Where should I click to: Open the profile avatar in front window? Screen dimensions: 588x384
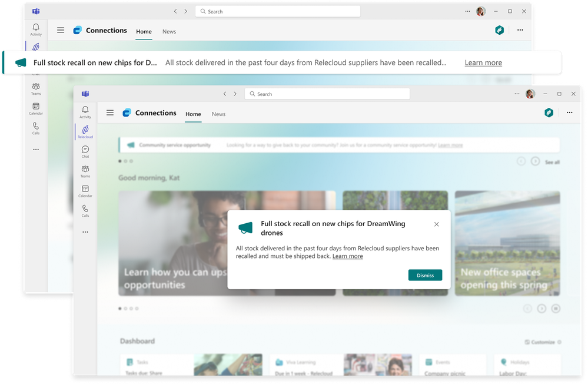pos(530,94)
